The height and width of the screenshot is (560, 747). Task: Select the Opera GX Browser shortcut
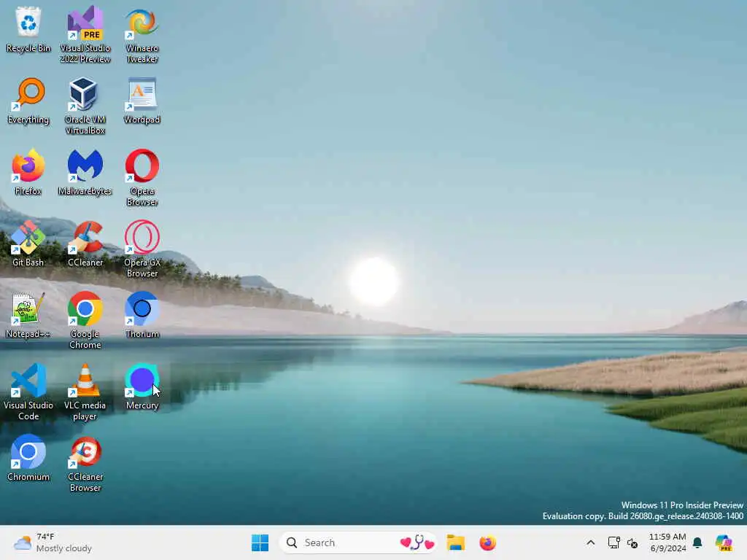pyautogui.click(x=142, y=249)
